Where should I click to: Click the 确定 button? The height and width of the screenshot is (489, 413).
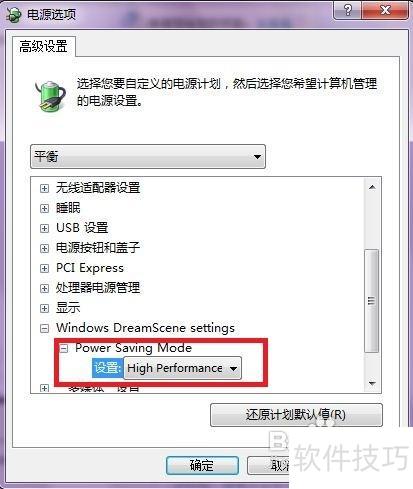pyautogui.click(x=202, y=465)
